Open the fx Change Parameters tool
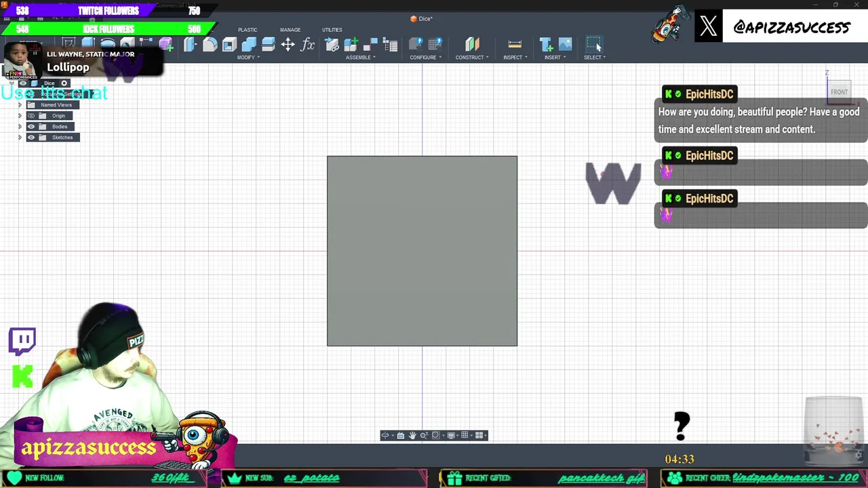868x488 pixels. pyautogui.click(x=307, y=45)
